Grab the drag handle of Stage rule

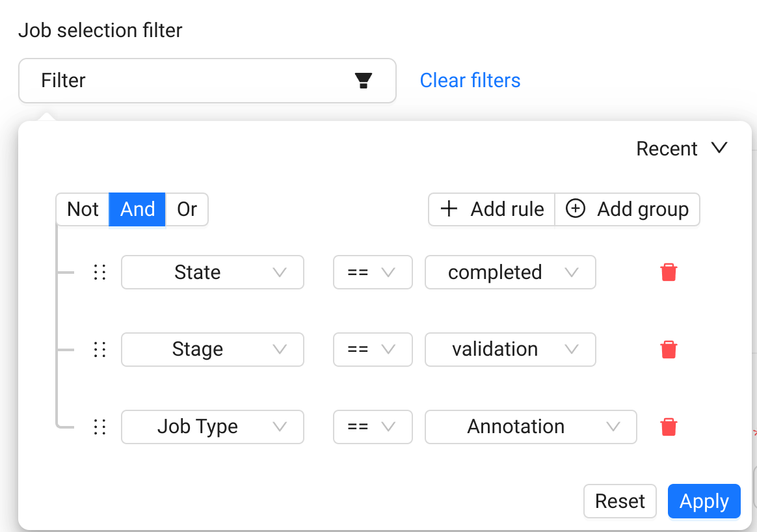point(100,349)
